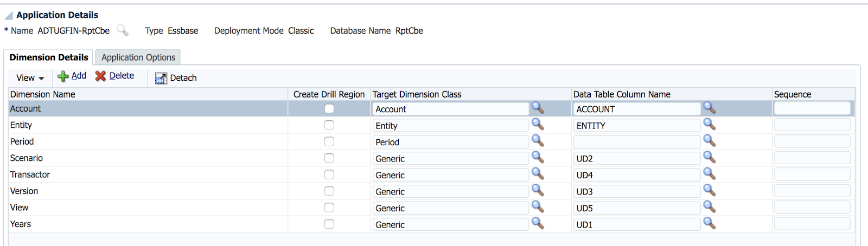This screenshot has width=868, height=246.
Task: Click the Delete button
Action: tap(114, 76)
